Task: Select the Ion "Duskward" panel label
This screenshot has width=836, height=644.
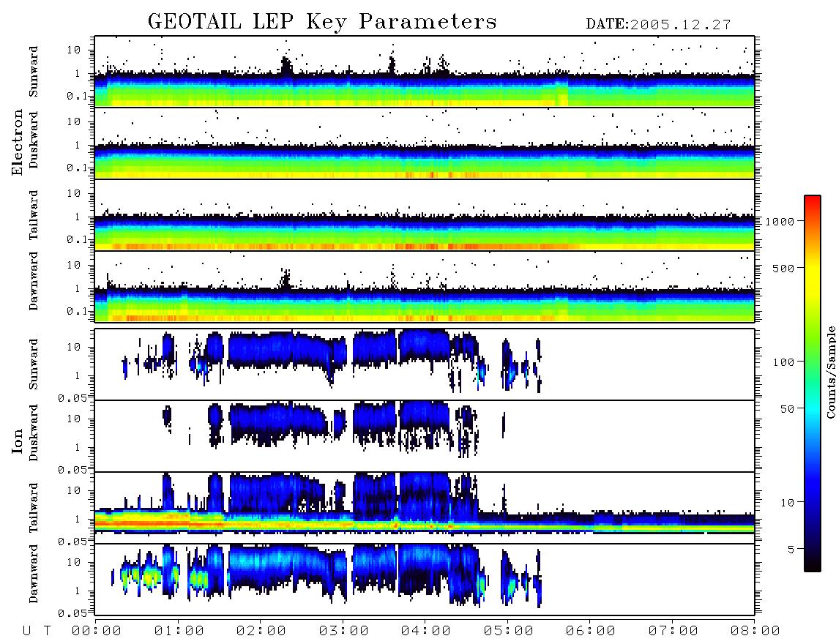Action: coord(34,433)
